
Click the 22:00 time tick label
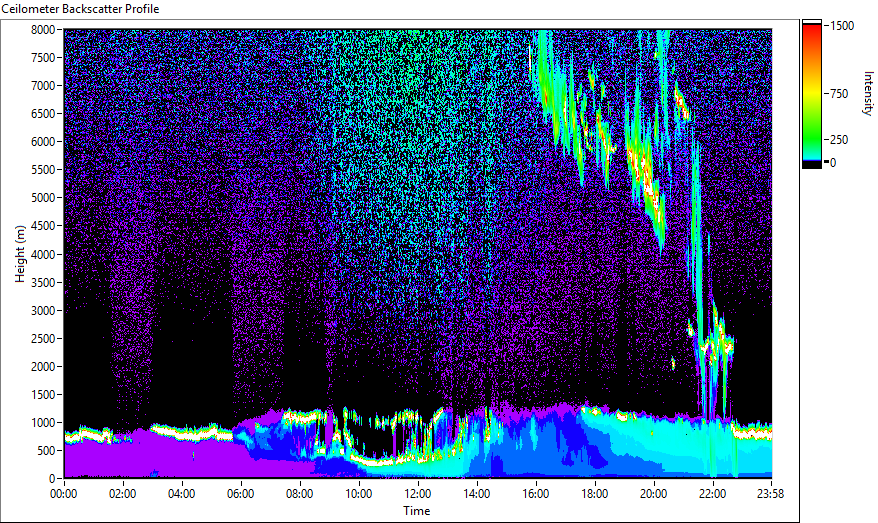click(x=713, y=494)
